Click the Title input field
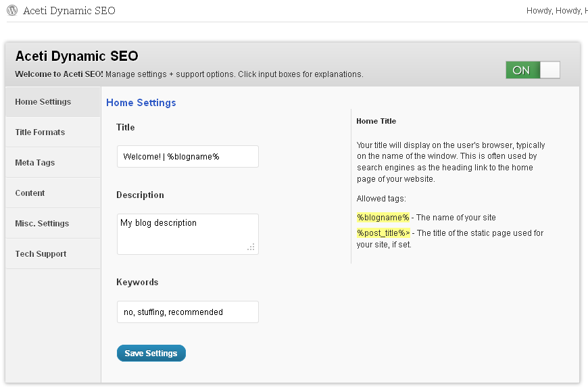 coord(187,156)
